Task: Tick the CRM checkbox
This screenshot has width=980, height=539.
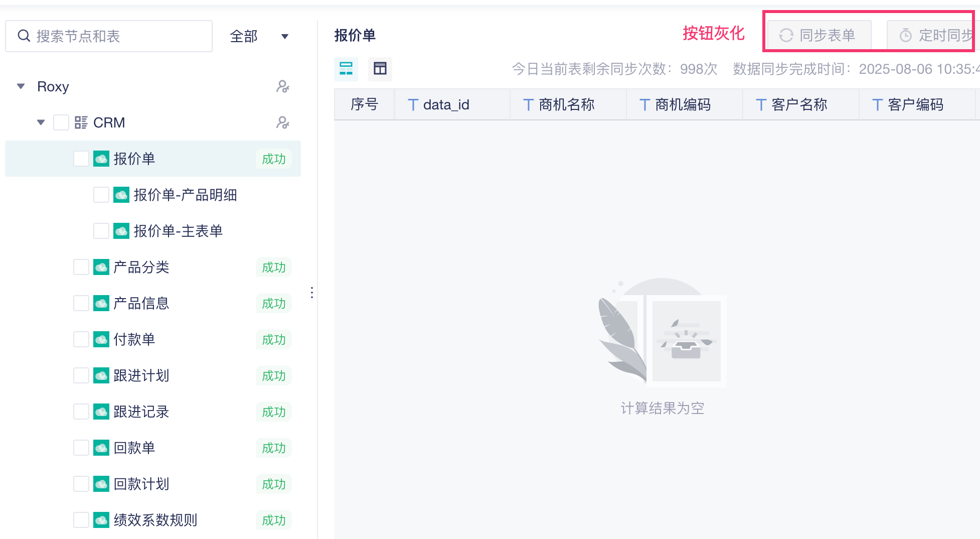Action: 61,122
